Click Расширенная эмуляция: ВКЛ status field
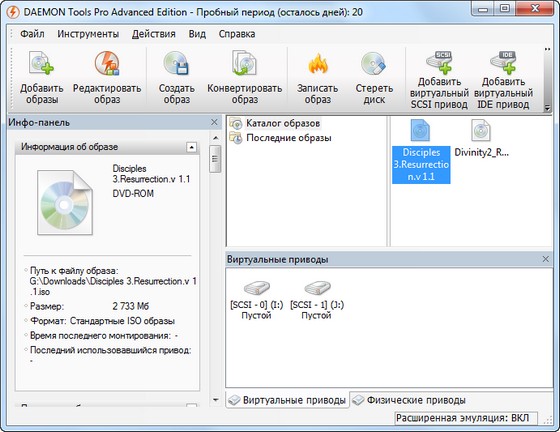 (466, 418)
